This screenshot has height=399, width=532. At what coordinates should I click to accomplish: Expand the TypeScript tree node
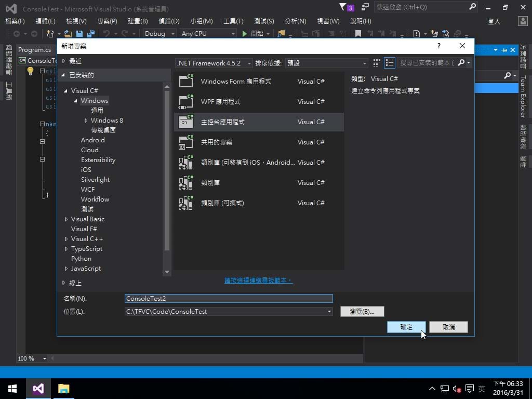pyautogui.click(x=66, y=249)
